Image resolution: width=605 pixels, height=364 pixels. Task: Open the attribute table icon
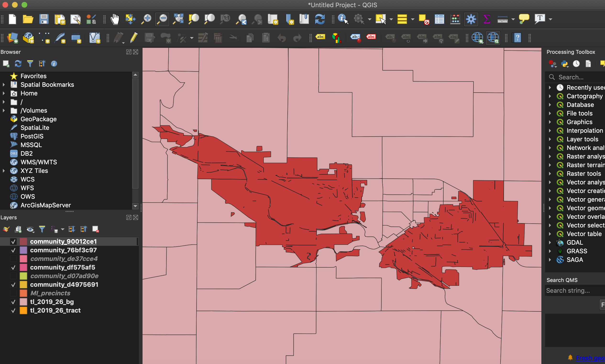click(x=439, y=19)
